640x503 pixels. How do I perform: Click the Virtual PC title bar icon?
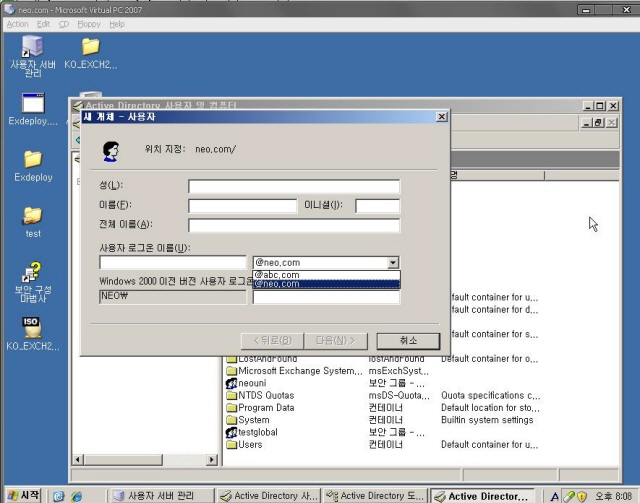[10, 9]
